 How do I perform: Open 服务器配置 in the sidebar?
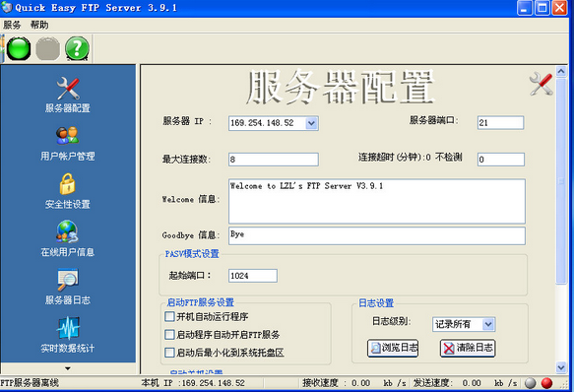click(x=68, y=95)
